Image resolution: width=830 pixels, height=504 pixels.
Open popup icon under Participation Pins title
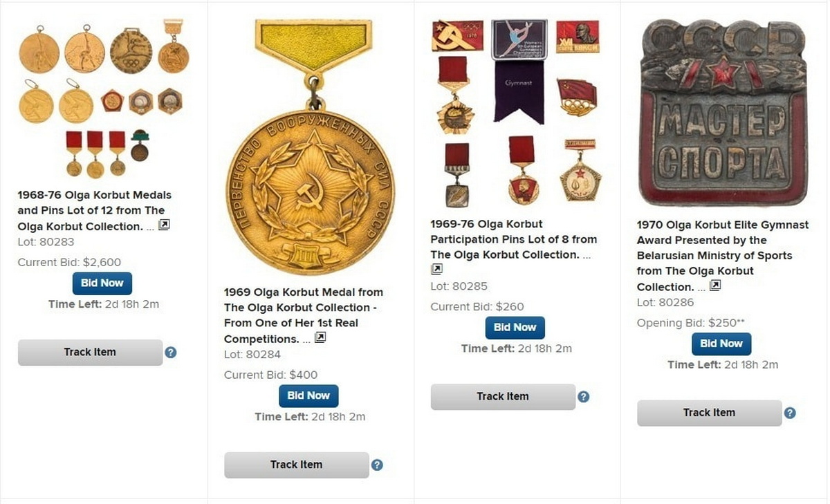(436, 269)
